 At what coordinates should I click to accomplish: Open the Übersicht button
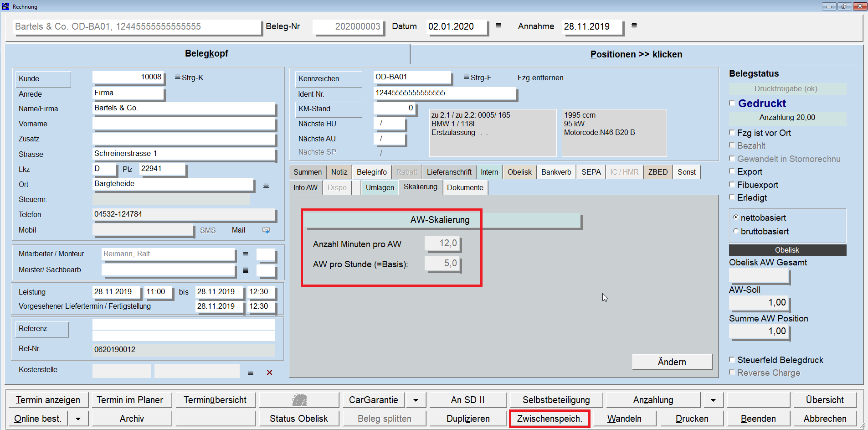coord(825,400)
